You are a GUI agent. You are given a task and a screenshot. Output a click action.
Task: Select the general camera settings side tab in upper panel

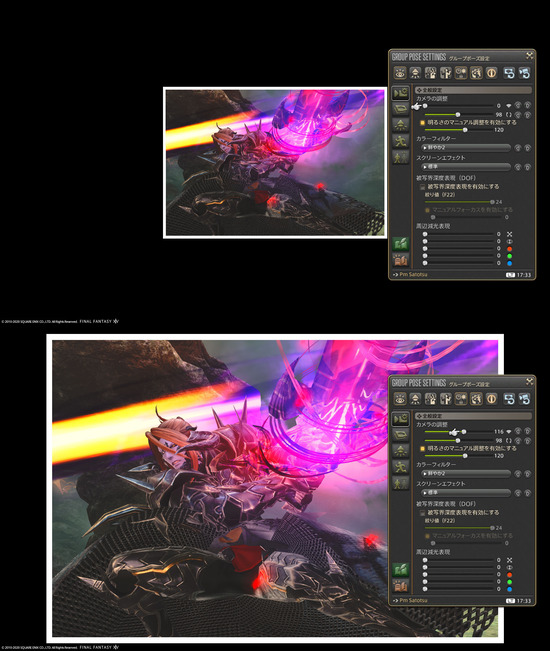401,93
